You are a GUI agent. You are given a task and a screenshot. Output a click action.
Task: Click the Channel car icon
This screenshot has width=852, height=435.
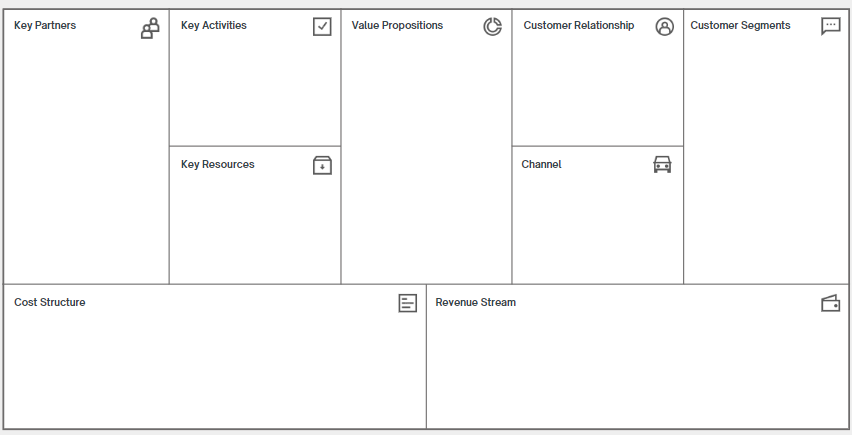(662, 164)
